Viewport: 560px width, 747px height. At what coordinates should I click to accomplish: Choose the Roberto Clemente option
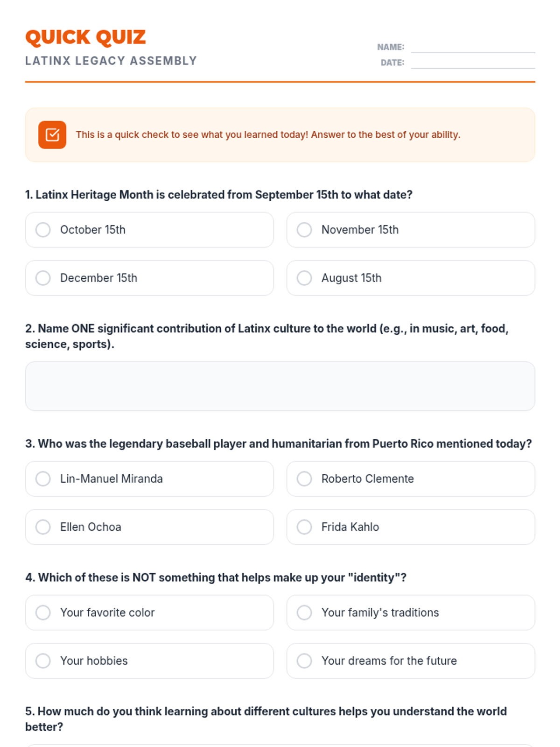[x=304, y=479]
